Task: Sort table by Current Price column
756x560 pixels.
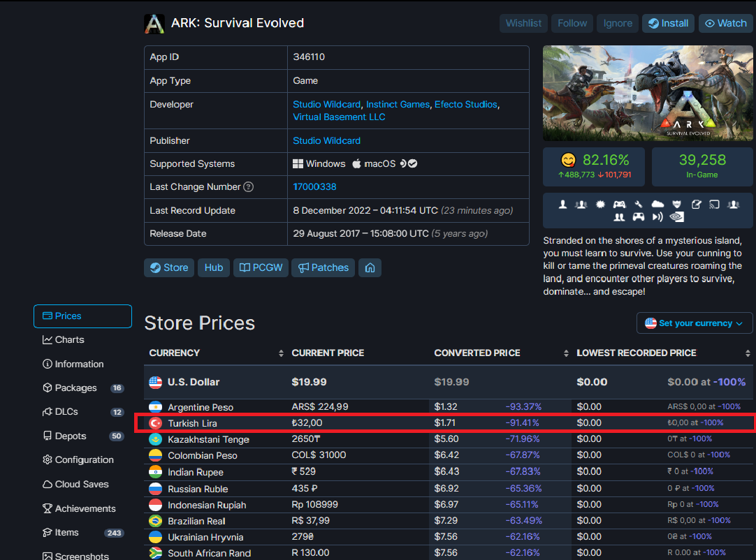Action: (327, 353)
